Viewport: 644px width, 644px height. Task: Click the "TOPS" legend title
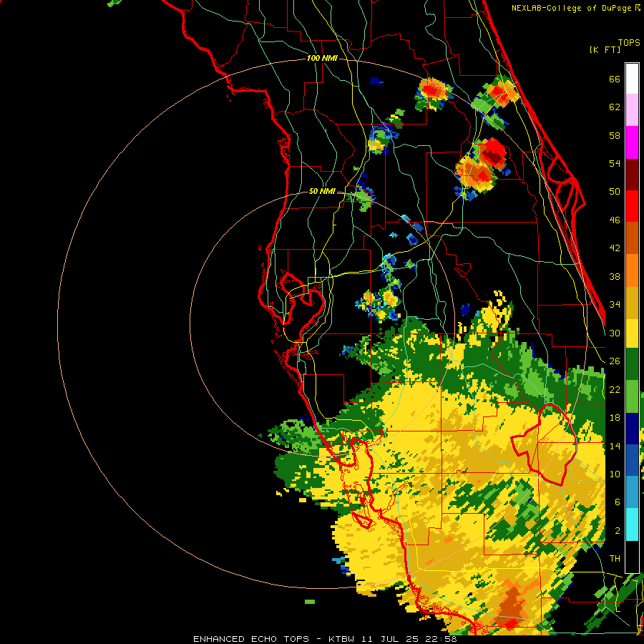[629, 42]
